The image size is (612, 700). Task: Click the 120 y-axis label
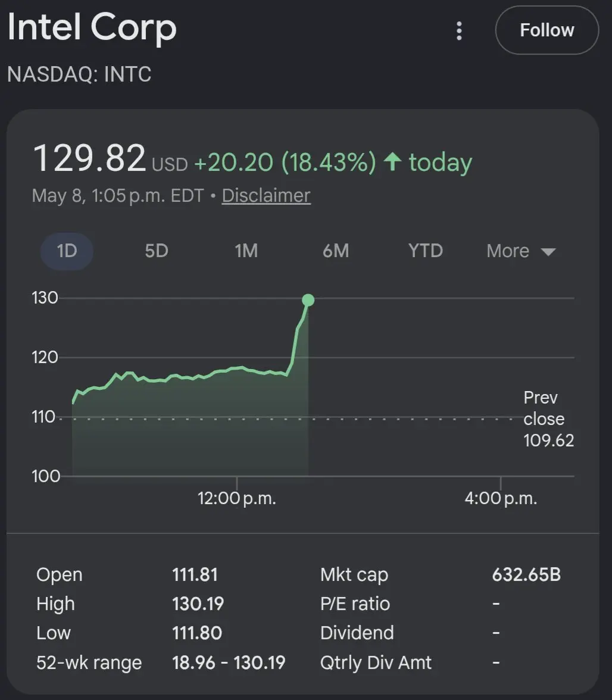click(45, 357)
